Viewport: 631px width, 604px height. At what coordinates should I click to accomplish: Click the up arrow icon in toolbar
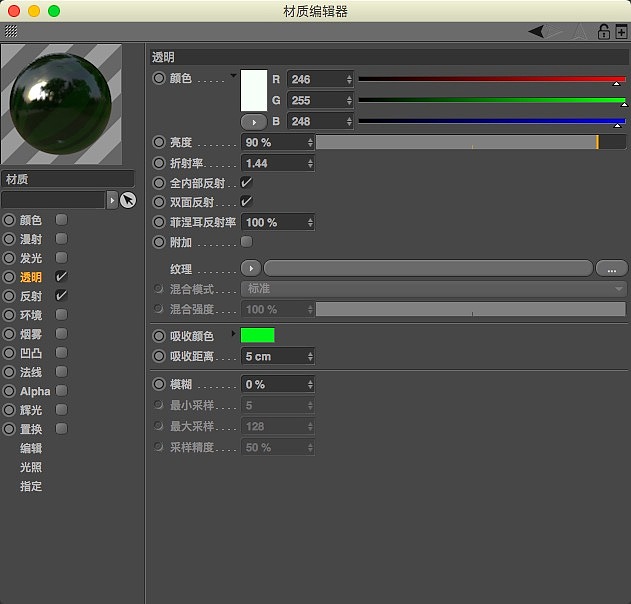click(580, 31)
